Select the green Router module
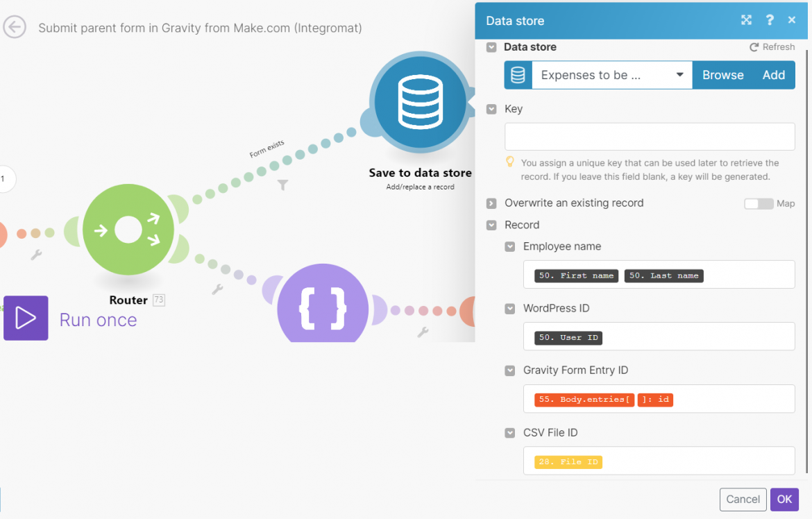This screenshot has width=812, height=519. (128, 229)
